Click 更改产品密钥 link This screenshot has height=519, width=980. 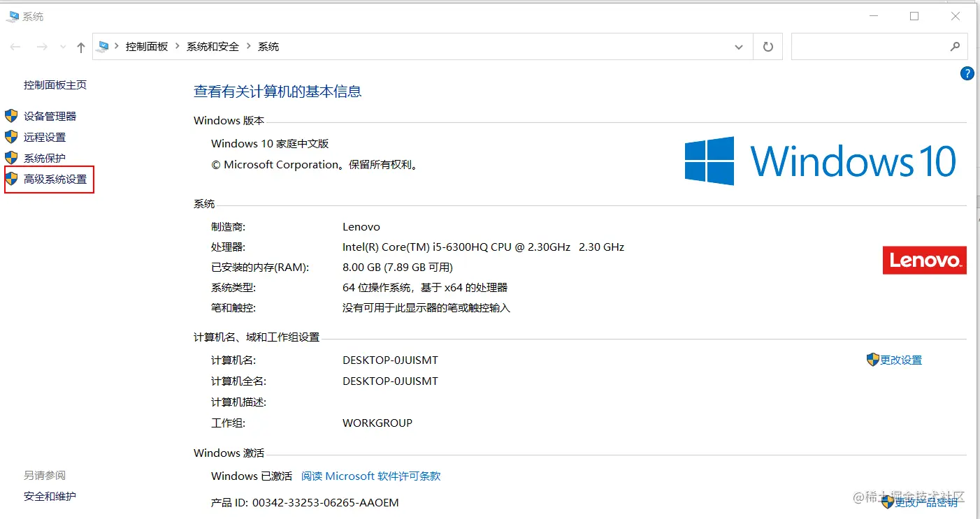click(x=926, y=502)
